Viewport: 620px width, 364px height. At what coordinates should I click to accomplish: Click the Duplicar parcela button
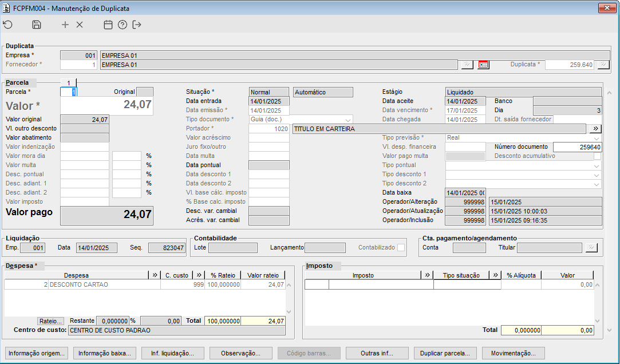tap(445, 353)
